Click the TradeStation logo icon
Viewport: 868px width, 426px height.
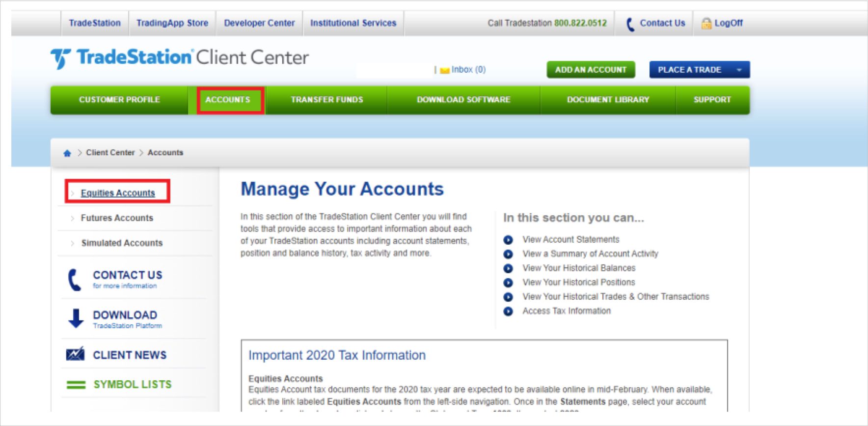click(x=60, y=58)
